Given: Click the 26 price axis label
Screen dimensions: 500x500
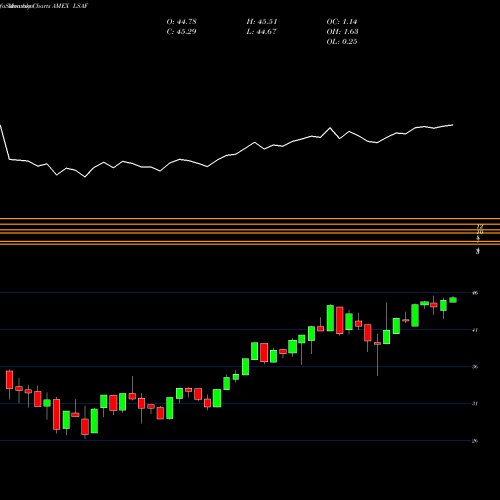Looking at the screenshot, I should (475, 441).
